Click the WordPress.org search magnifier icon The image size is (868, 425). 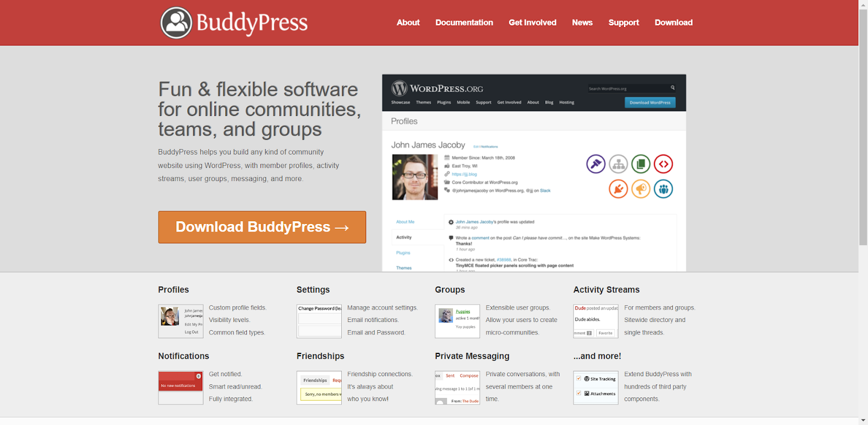673,88
